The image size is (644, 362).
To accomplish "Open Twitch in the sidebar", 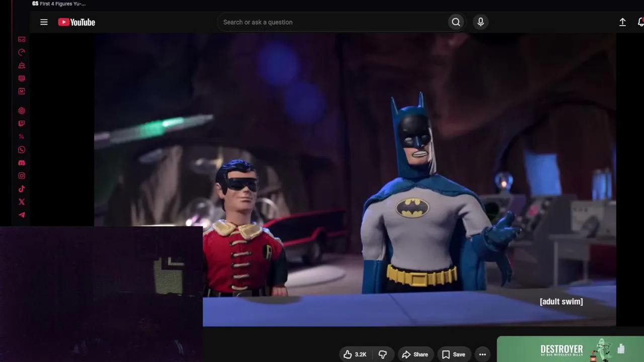I will click(22, 124).
